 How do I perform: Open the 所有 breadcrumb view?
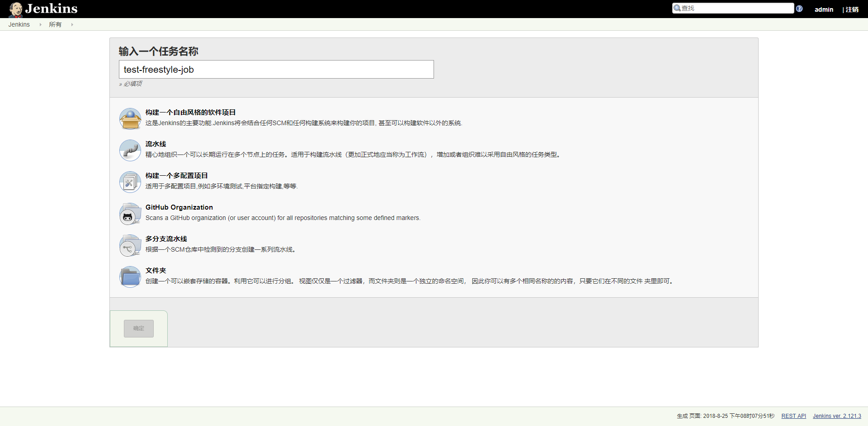point(55,25)
